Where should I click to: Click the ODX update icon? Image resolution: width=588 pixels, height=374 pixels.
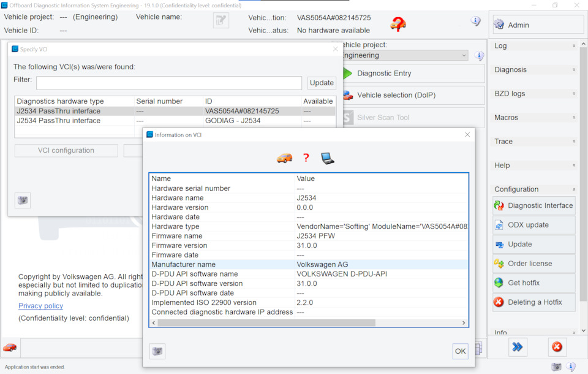click(499, 225)
